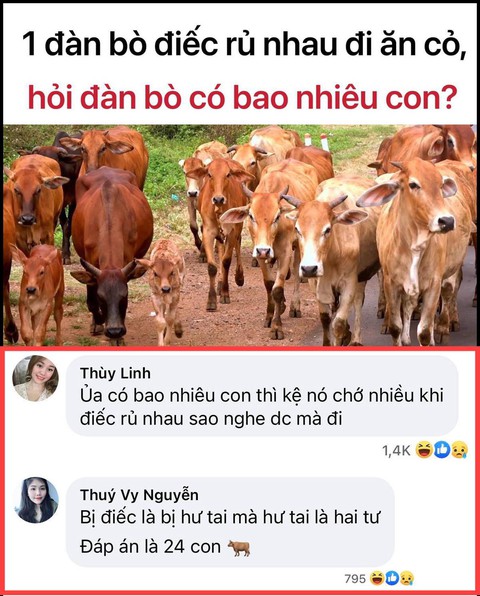Screen dimensions: 480x596
Task: Click the small light calf in the photo
Action: pos(164,289)
